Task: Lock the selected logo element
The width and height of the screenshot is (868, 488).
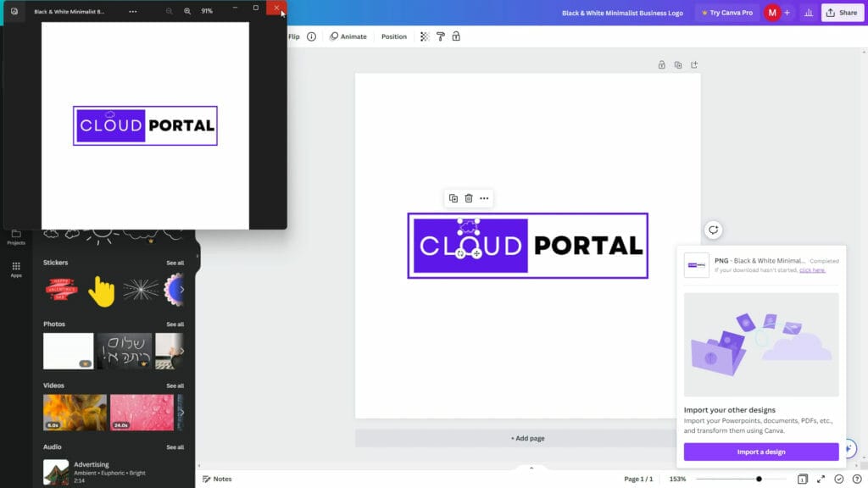Action: pyautogui.click(x=456, y=36)
